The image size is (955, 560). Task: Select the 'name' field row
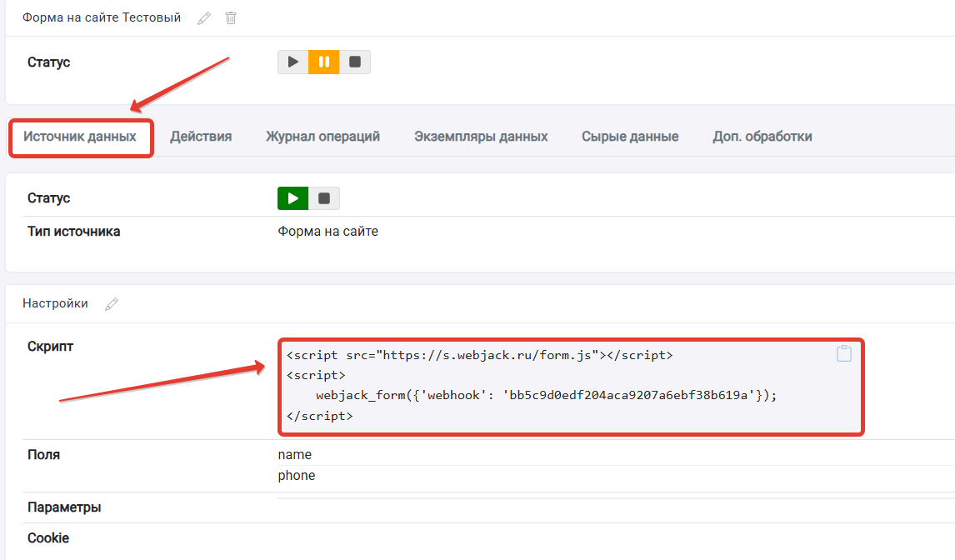295,454
